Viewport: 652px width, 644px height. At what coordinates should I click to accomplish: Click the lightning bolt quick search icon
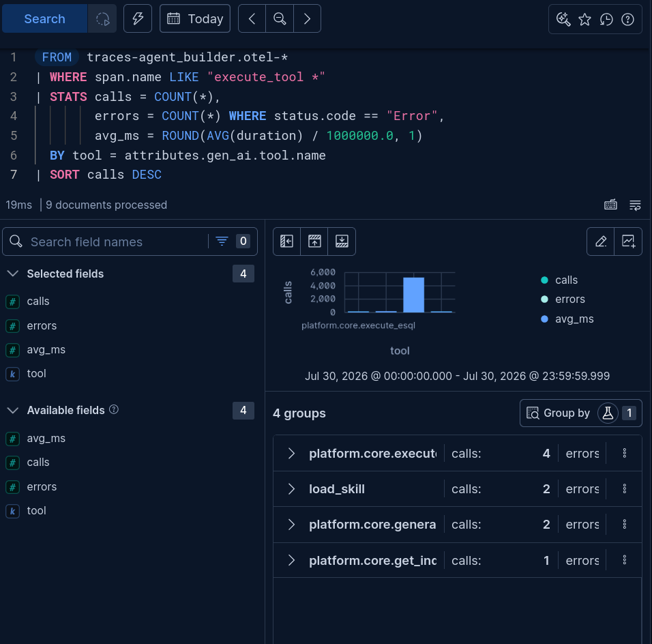(138, 18)
